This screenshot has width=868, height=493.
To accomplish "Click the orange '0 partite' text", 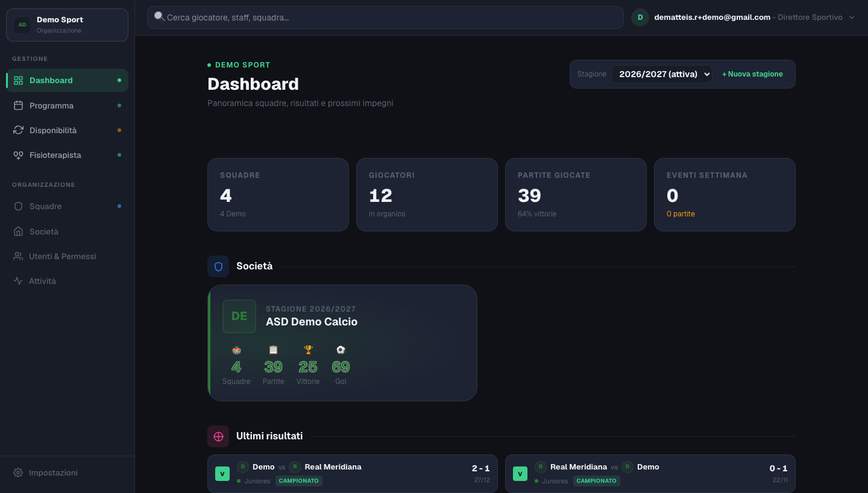I will (x=681, y=214).
